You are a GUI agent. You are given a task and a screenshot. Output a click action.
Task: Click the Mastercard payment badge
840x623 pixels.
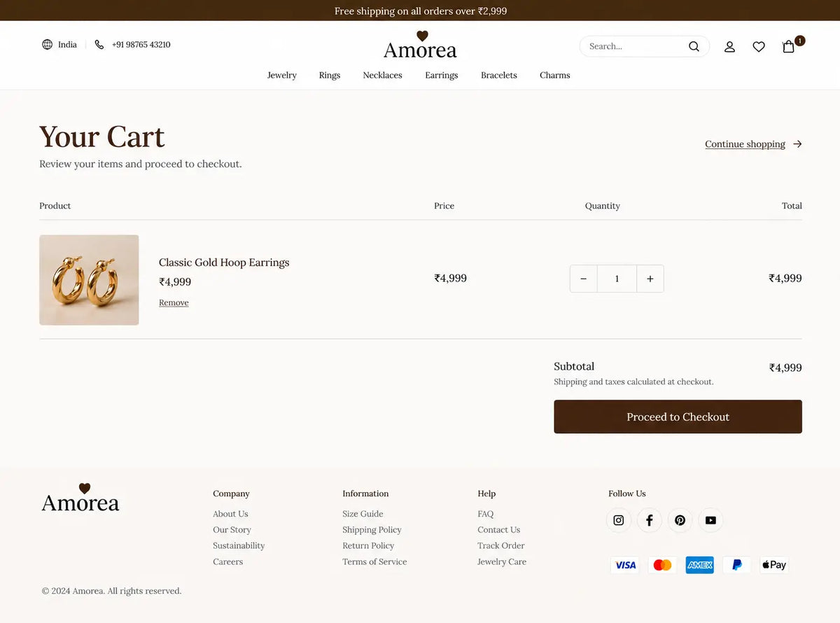click(662, 565)
